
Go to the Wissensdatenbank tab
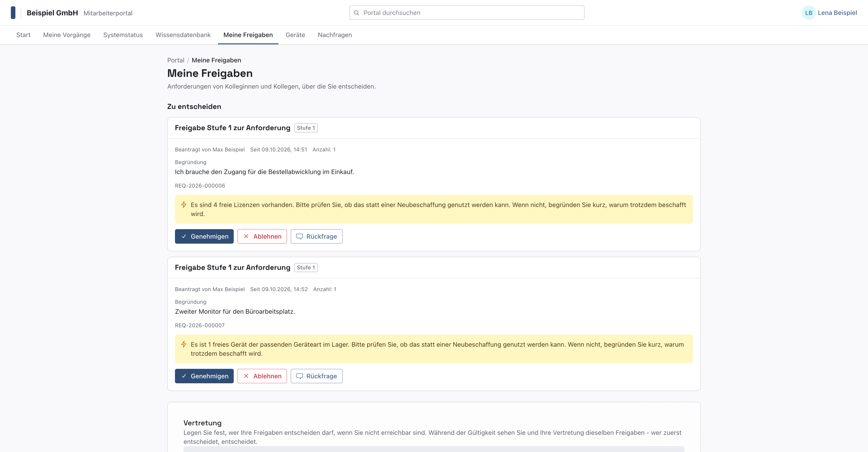click(x=183, y=35)
